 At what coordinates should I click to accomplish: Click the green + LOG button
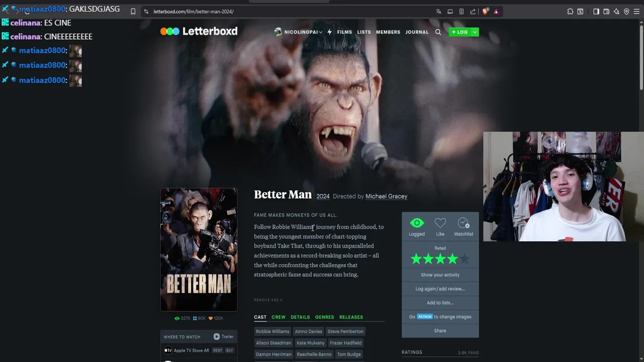click(x=460, y=32)
